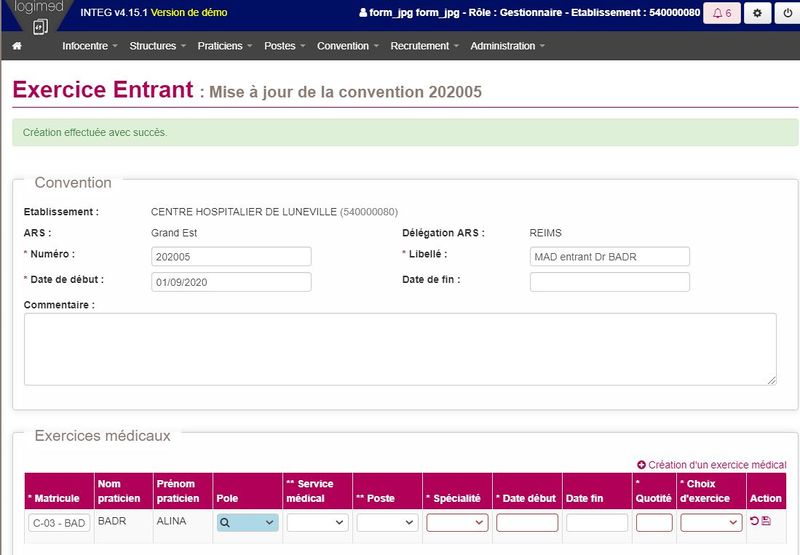Click the convention Date de fin field
Screen dimensions: 800x555
click(x=610, y=282)
